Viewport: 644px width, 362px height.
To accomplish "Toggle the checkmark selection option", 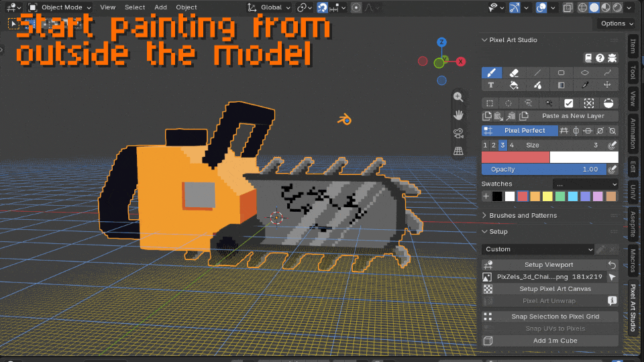I will click(568, 103).
